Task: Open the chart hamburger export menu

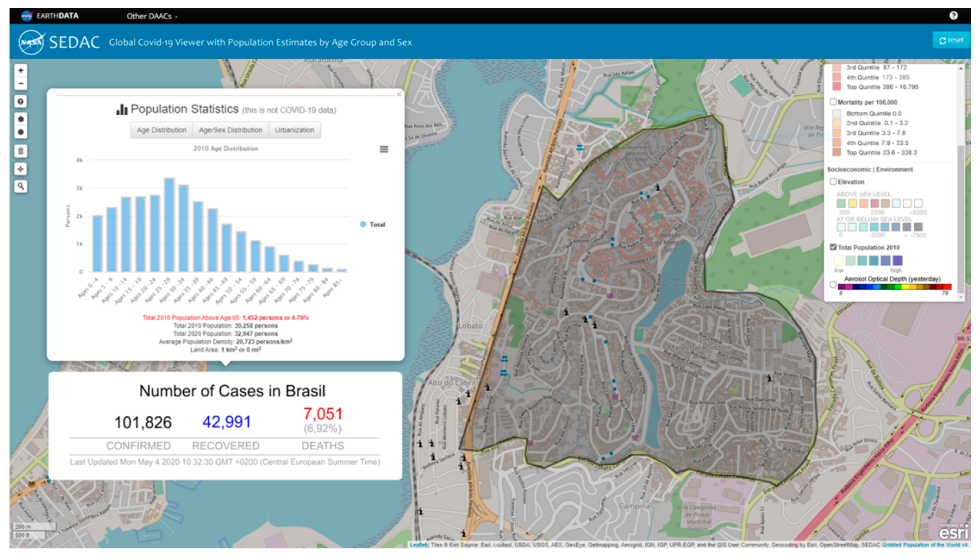Action: pyautogui.click(x=384, y=149)
